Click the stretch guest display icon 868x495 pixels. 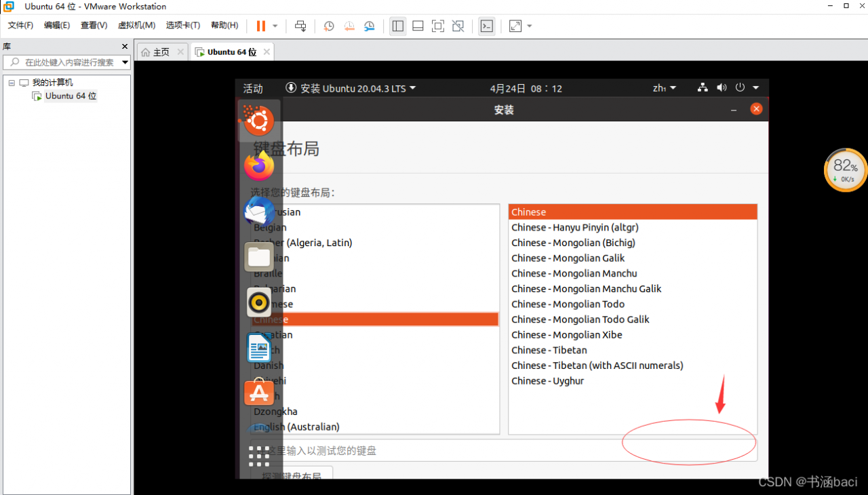[x=515, y=26]
